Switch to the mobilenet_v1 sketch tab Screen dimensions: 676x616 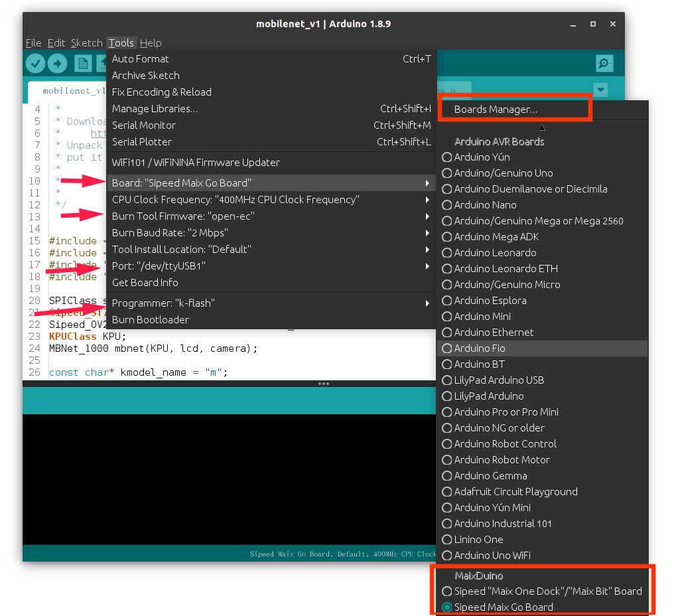point(68,91)
